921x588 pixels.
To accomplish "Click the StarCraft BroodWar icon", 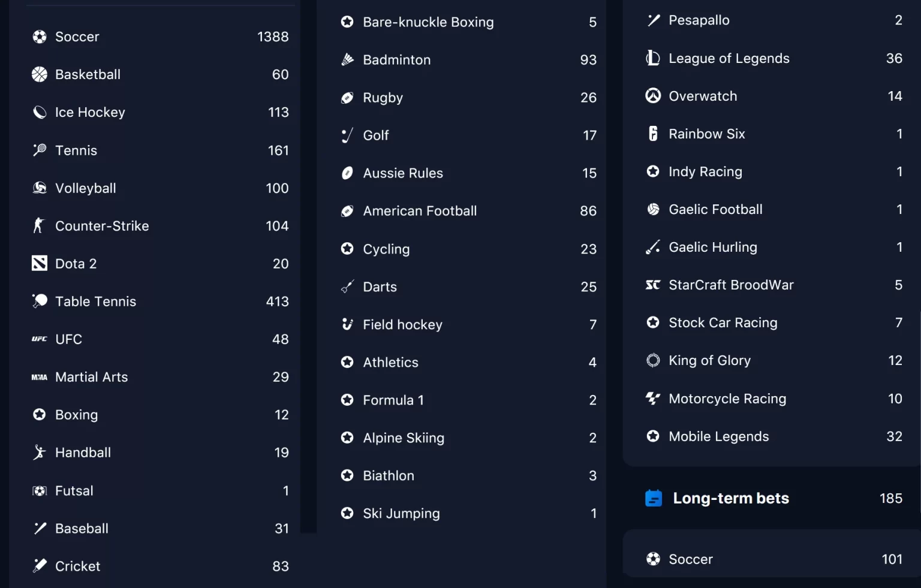I will click(653, 285).
